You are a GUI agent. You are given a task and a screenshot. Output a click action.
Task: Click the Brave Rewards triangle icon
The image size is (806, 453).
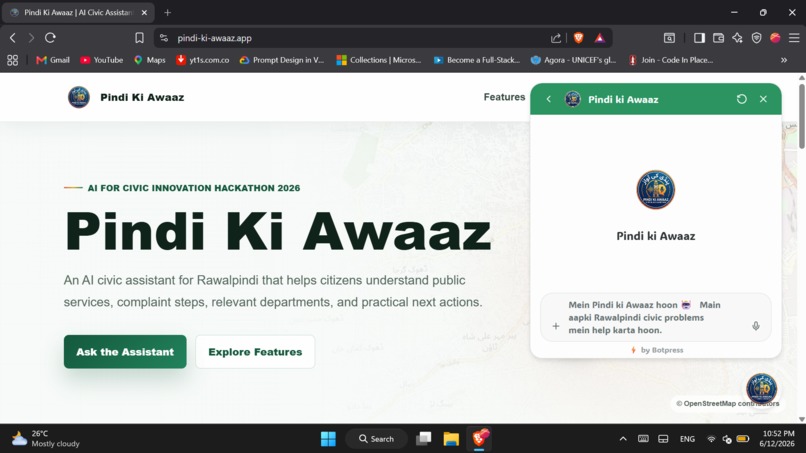tap(599, 38)
